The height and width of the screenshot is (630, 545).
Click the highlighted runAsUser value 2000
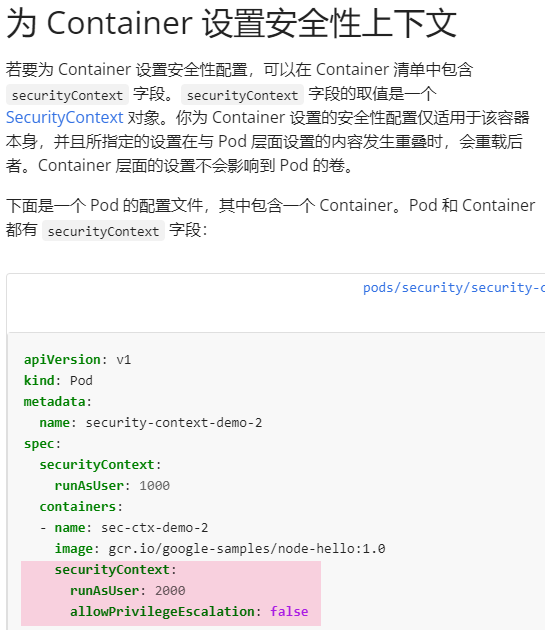tap(170, 590)
